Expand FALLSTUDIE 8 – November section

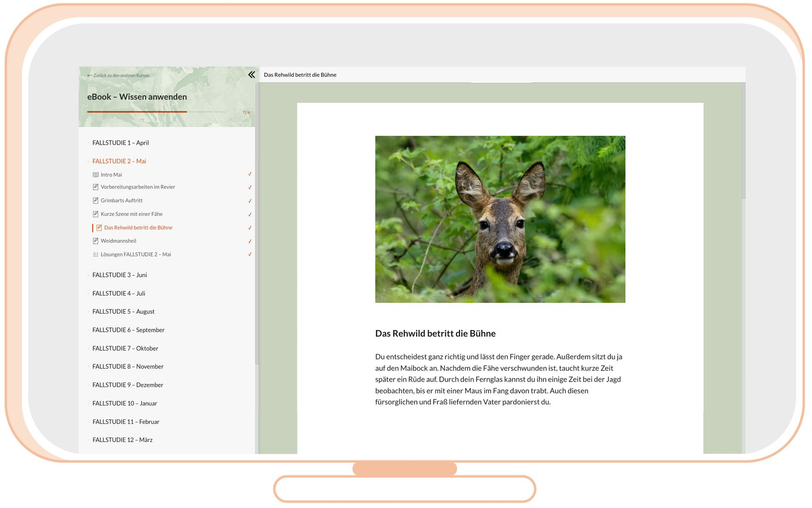click(x=128, y=367)
